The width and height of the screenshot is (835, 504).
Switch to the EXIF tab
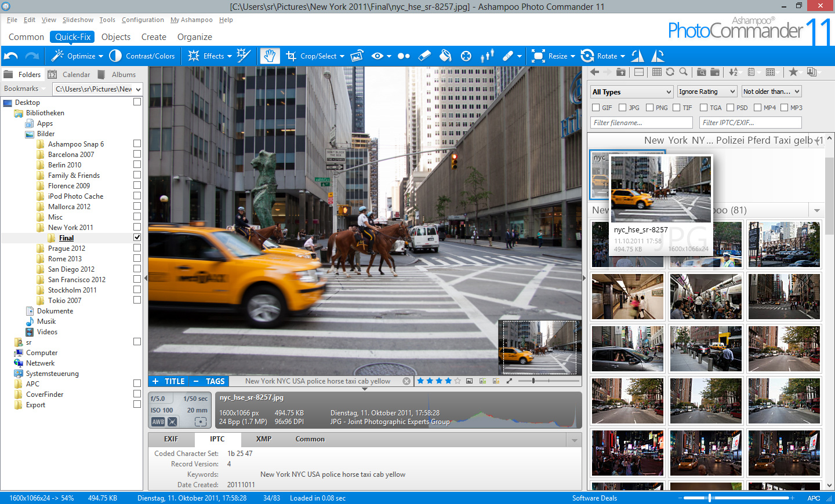click(x=171, y=439)
